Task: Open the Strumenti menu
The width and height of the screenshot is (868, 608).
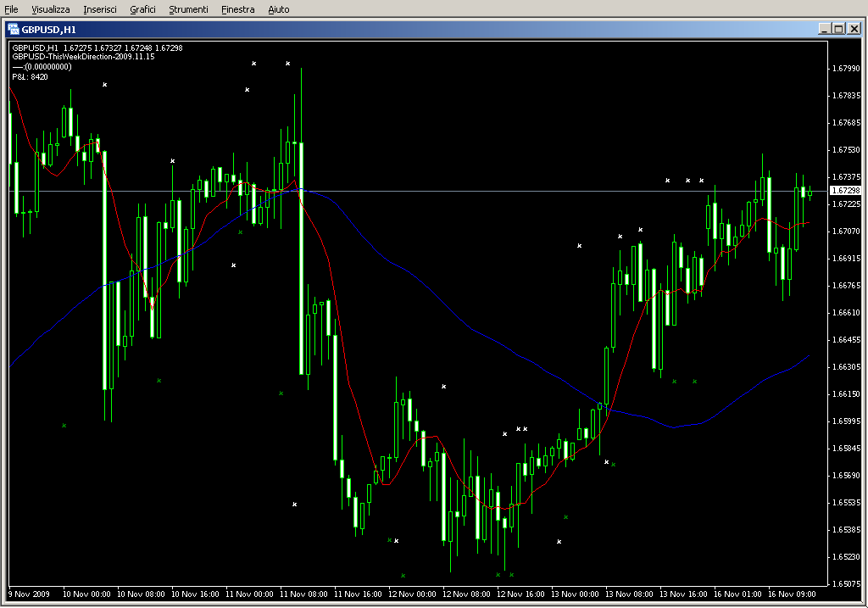Action: coord(189,9)
